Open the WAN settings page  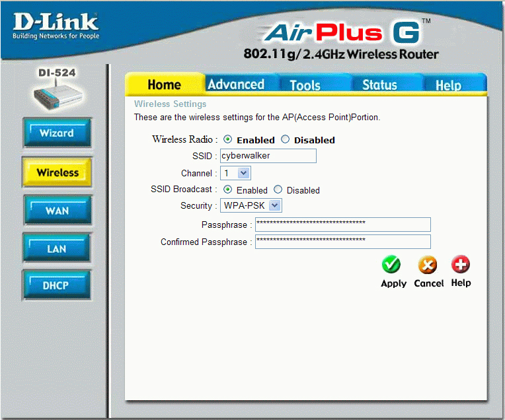coord(57,211)
